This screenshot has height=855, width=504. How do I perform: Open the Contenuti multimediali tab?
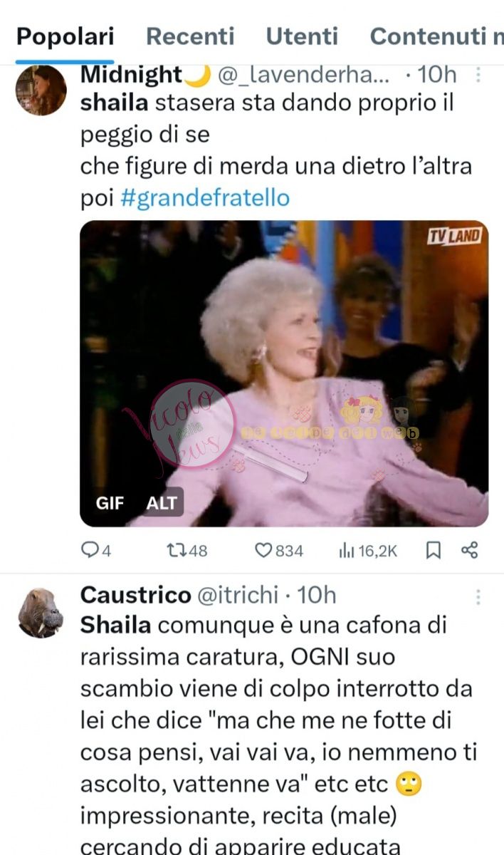click(x=436, y=36)
